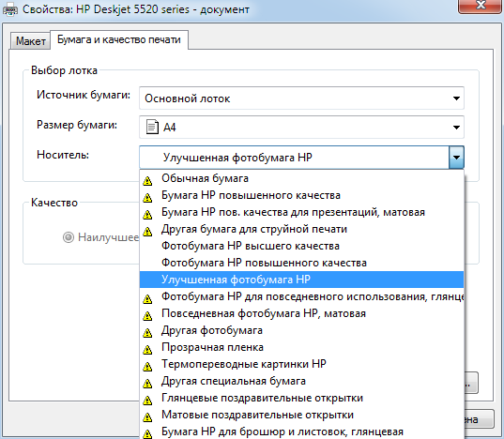Select Повседневная фотобумага HP, матовая

click(x=301, y=313)
